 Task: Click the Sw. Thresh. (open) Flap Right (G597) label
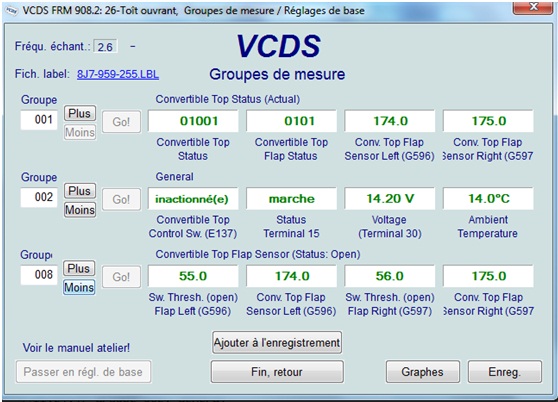tap(390, 304)
